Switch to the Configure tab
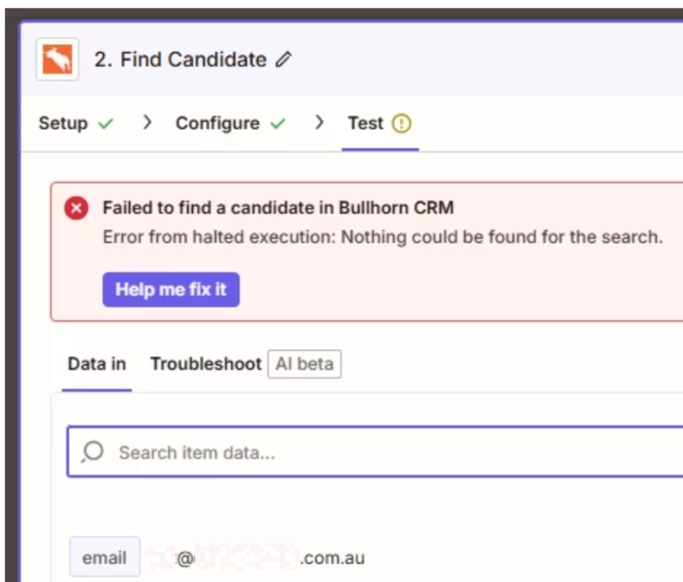Viewport: 683px width, 582px height. pos(217,124)
